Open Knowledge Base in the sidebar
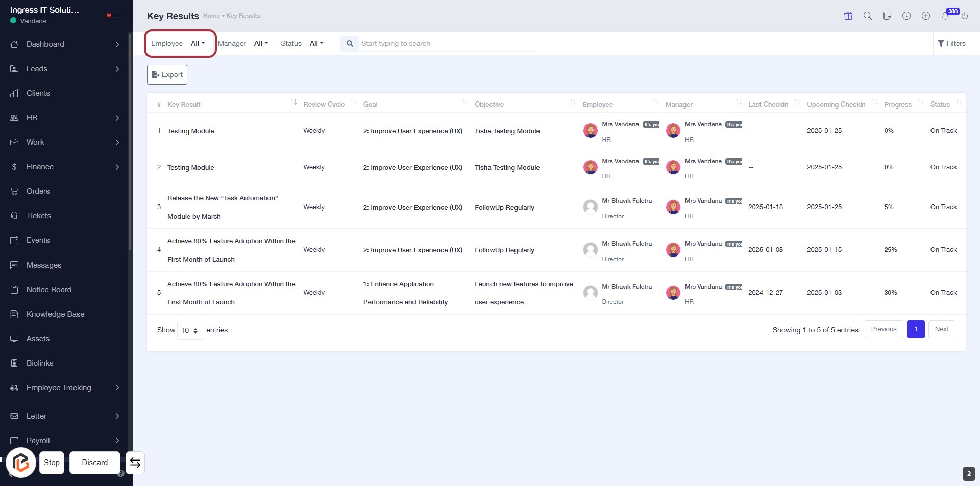Screen dimensions: 980x486 pos(55,314)
